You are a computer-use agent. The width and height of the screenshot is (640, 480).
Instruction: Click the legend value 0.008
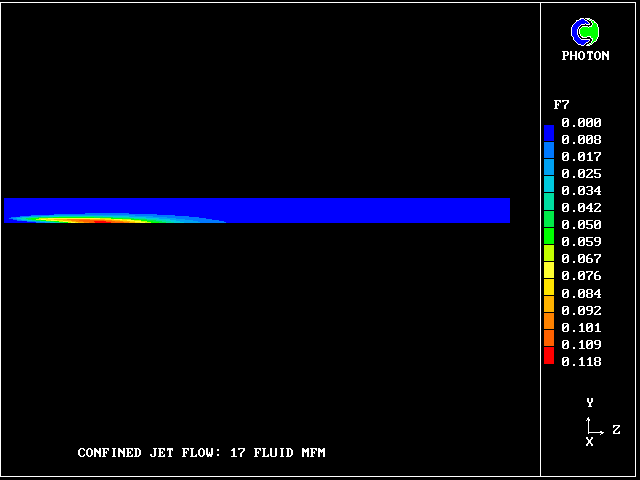pyautogui.click(x=581, y=140)
